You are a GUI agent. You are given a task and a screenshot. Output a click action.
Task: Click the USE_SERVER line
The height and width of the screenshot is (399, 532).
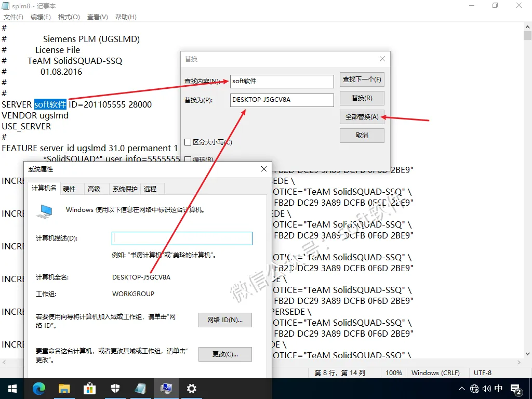click(26, 126)
